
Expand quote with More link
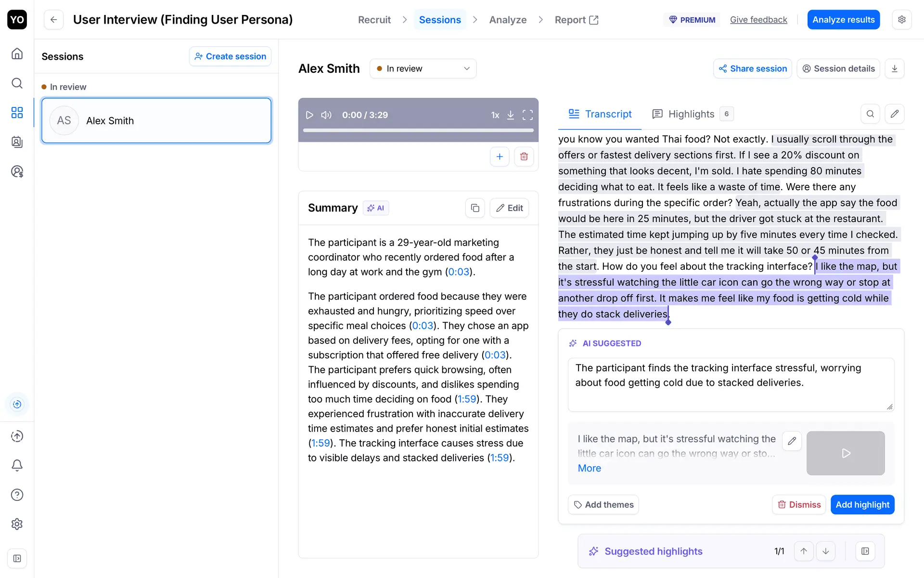click(x=589, y=468)
